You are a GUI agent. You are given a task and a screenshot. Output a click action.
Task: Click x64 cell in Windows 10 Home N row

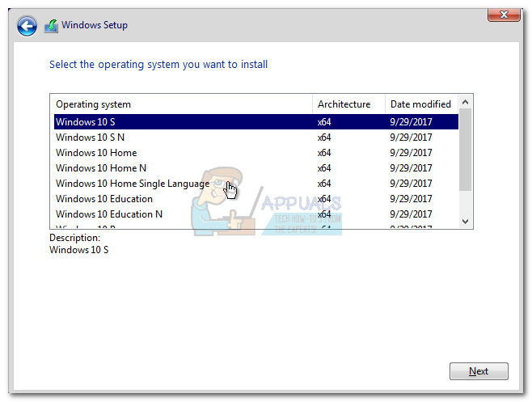(x=324, y=168)
